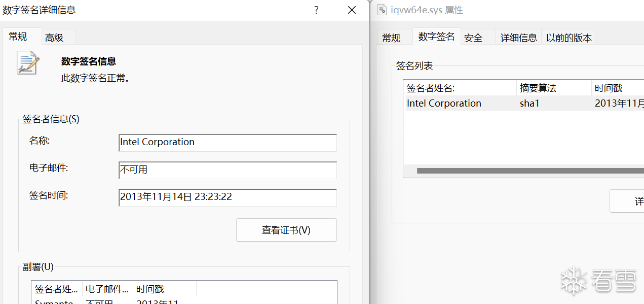This screenshot has height=304, width=644.
Task: Click the horizontal scrollbar in signature list
Action: tap(527, 171)
